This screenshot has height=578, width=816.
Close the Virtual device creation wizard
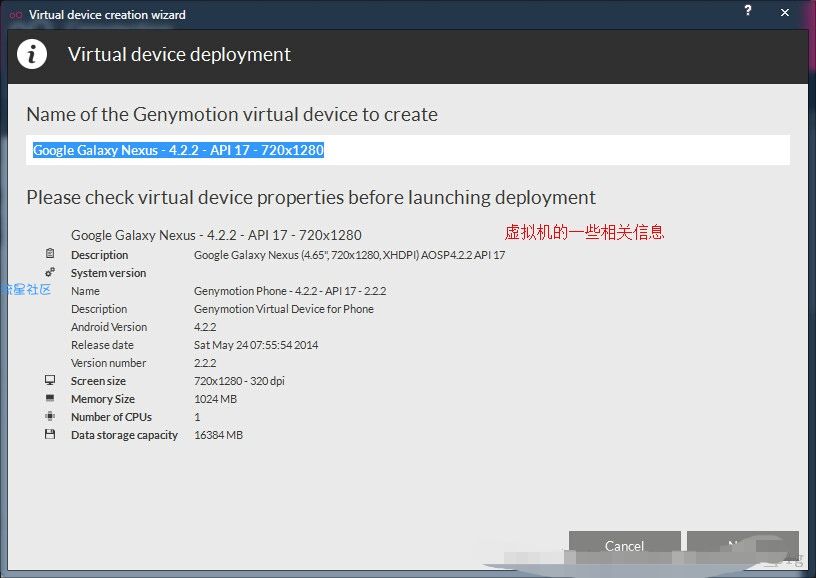pyautogui.click(x=785, y=12)
